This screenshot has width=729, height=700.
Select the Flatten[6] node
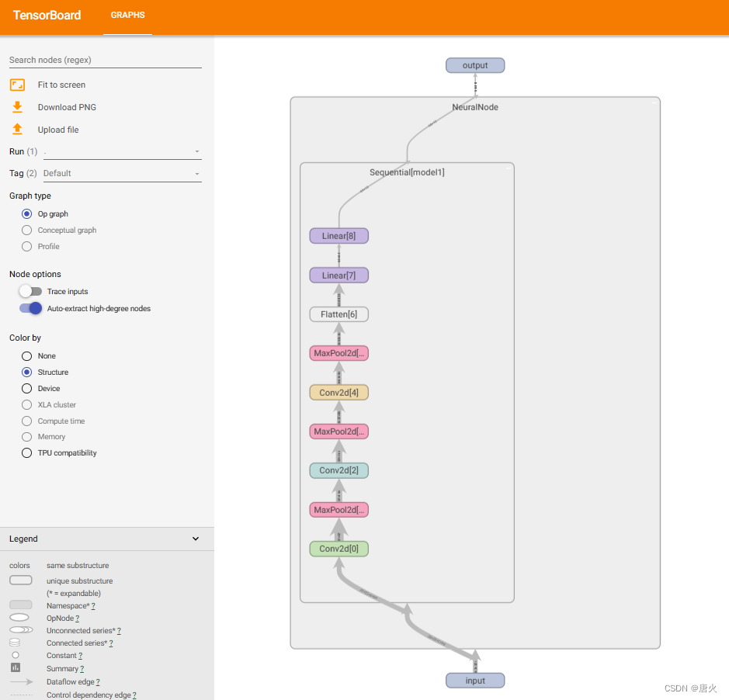click(x=339, y=314)
